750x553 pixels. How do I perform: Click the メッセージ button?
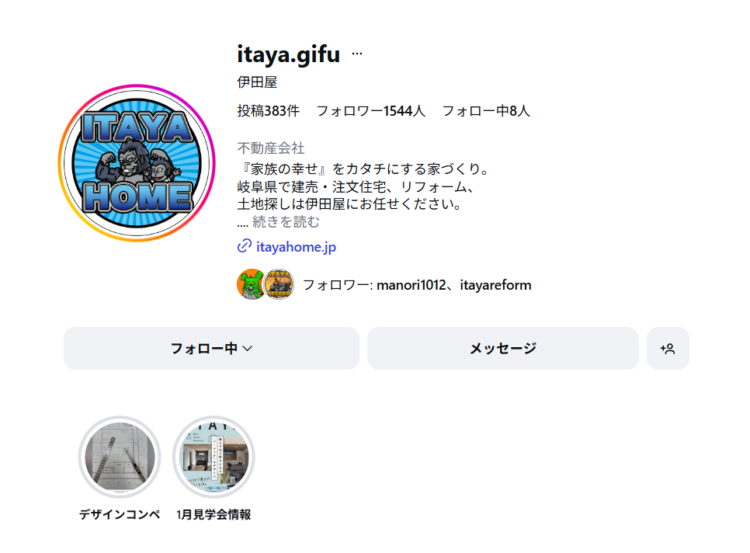pyautogui.click(x=503, y=348)
